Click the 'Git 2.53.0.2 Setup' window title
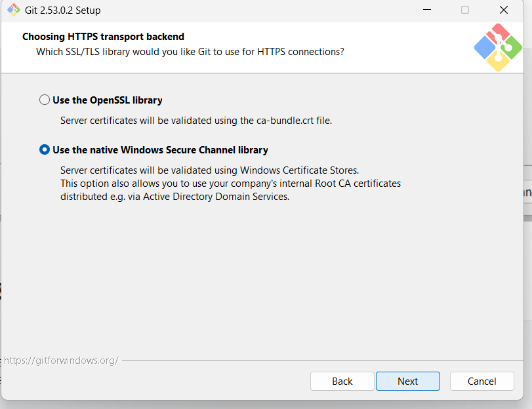 click(63, 10)
